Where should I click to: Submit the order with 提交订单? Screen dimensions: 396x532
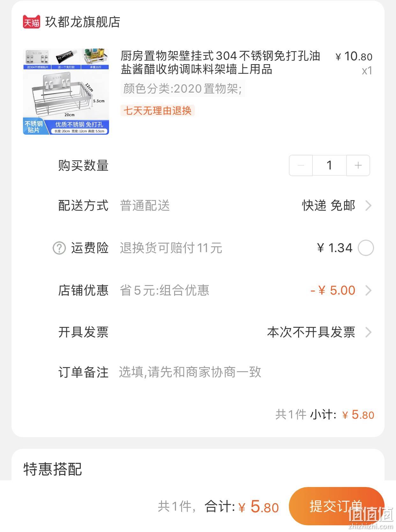tap(336, 506)
